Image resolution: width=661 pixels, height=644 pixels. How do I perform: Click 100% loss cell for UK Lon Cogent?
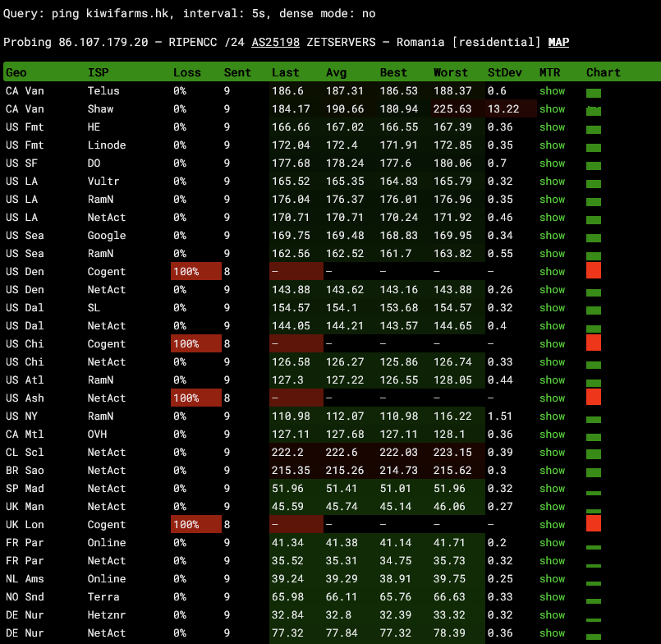click(196, 524)
